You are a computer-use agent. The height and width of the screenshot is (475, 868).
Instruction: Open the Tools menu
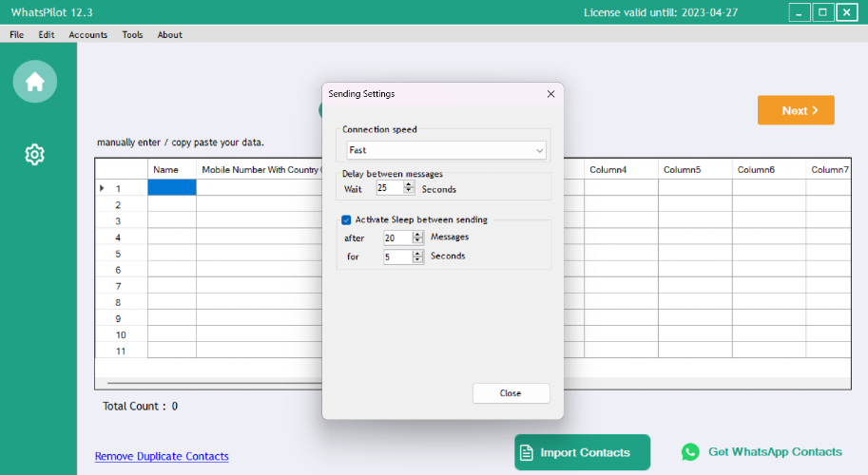coord(132,34)
